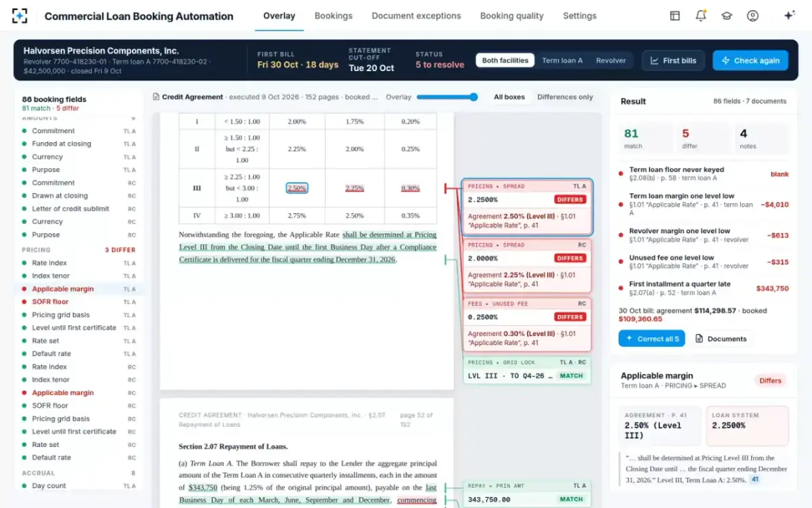Open Pricing Grid Lock match card
This screenshot has height=508, width=812.
click(x=527, y=370)
